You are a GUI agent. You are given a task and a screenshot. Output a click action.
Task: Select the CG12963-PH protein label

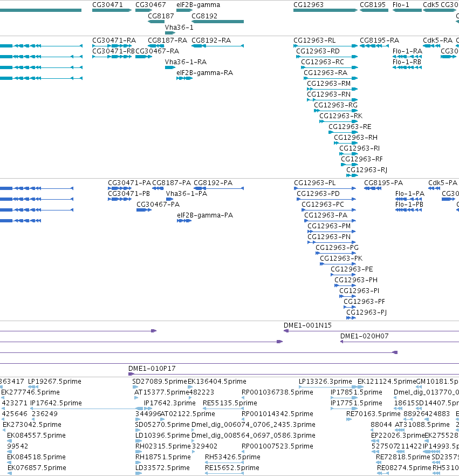coord(356,280)
